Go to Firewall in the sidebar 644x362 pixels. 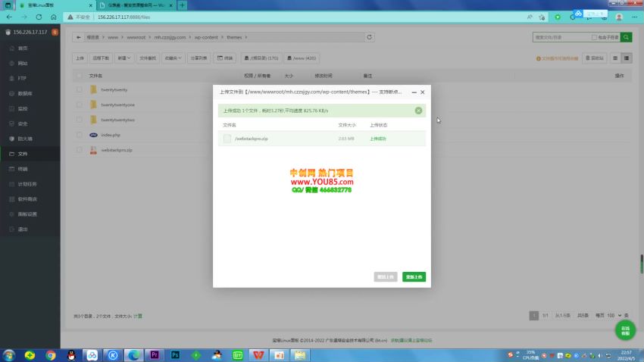click(24, 139)
